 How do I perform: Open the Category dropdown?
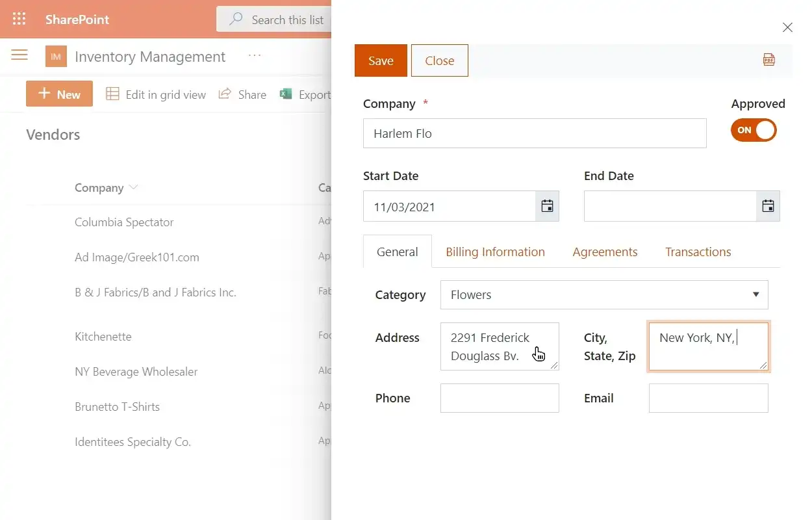coord(604,294)
